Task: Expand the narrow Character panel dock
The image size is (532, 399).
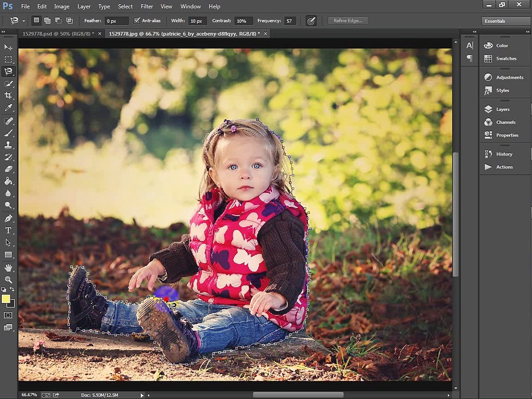Action: pyautogui.click(x=475, y=32)
